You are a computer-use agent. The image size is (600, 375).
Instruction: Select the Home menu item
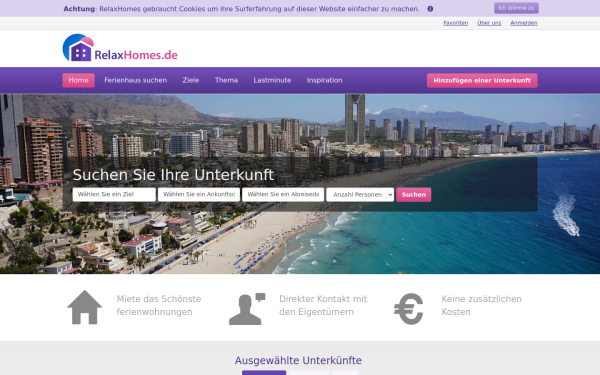tap(78, 80)
